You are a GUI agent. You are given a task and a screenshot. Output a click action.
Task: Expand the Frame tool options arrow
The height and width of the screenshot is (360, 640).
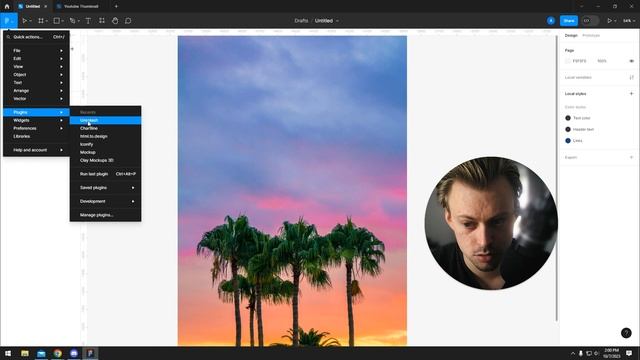point(47,21)
